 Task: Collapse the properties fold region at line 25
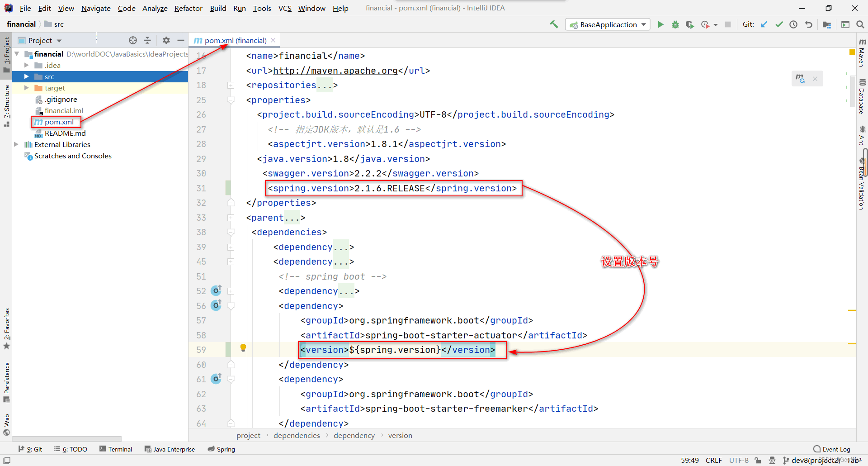(x=231, y=100)
